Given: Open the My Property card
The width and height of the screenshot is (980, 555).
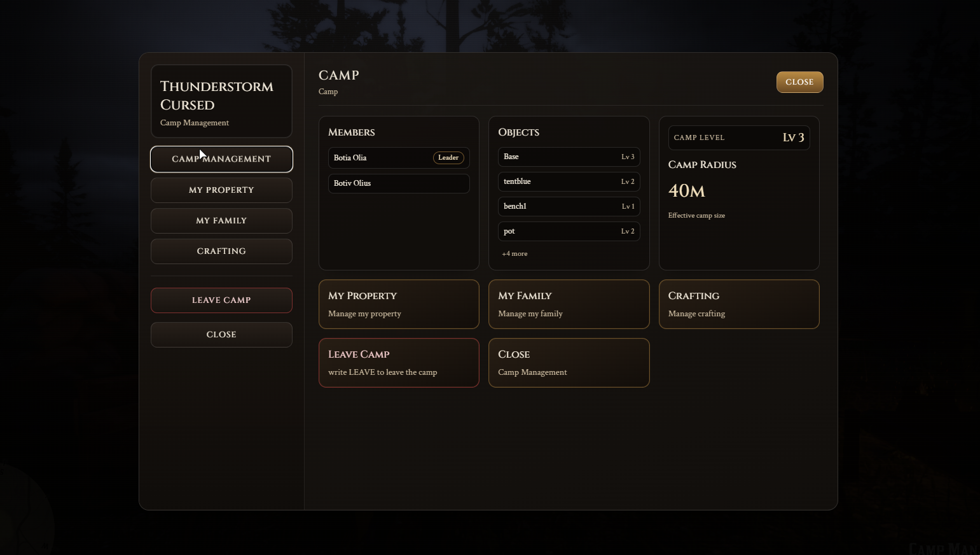Looking at the screenshot, I should pyautogui.click(x=399, y=304).
